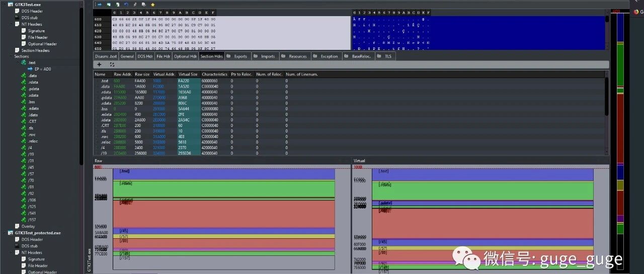
Task: Select Section Headers in the tree
Action: click(35, 50)
